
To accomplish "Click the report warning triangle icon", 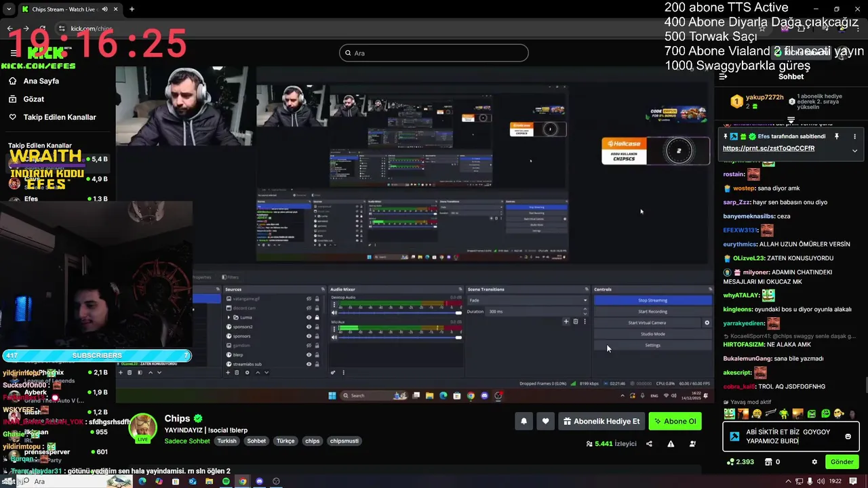I will 671,444.
